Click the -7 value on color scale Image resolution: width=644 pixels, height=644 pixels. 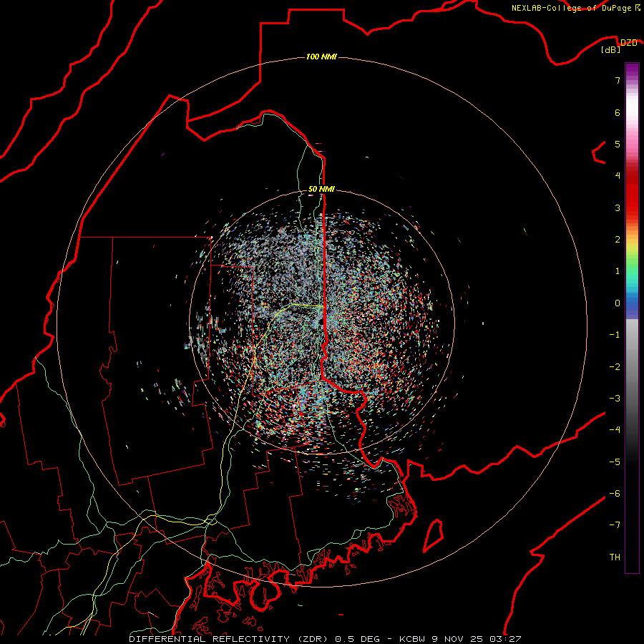[x=615, y=525]
